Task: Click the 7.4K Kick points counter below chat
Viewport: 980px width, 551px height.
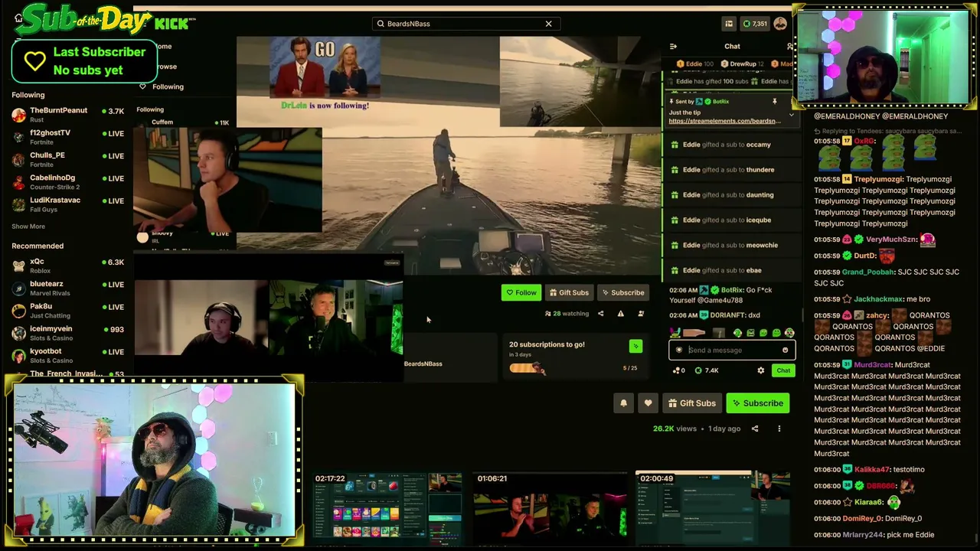Action: pos(706,370)
